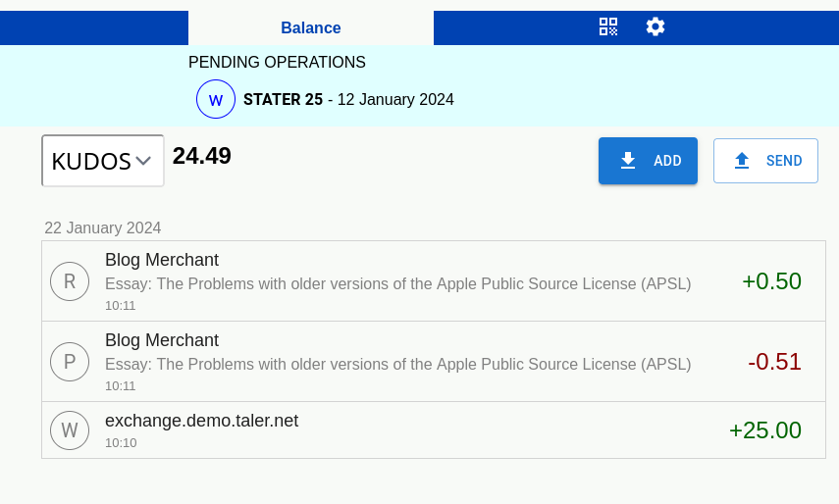Click the payment P circle icon
This screenshot has width=839, height=504.
pos(70,362)
